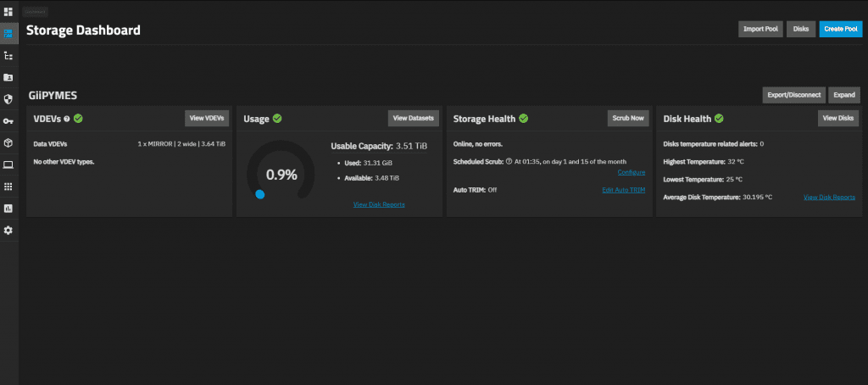The height and width of the screenshot is (385, 868).
Task: Open Apps grid icon in sidebar
Action: pos(8,187)
